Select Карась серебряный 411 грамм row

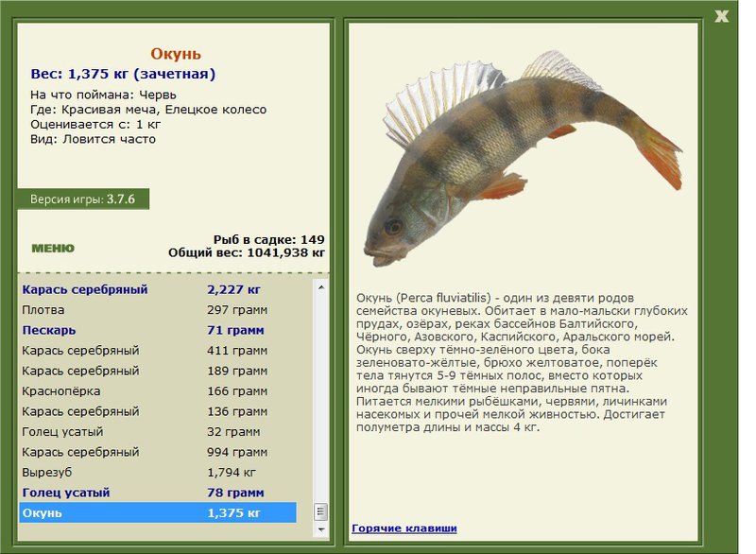158,351
